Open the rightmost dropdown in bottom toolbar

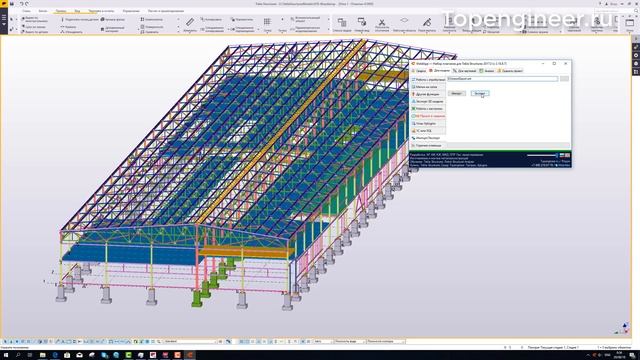coord(386,341)
